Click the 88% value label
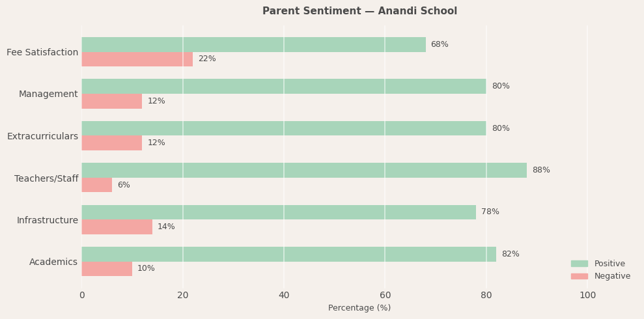This screenshot has width=644, height=319. [541, 171]
